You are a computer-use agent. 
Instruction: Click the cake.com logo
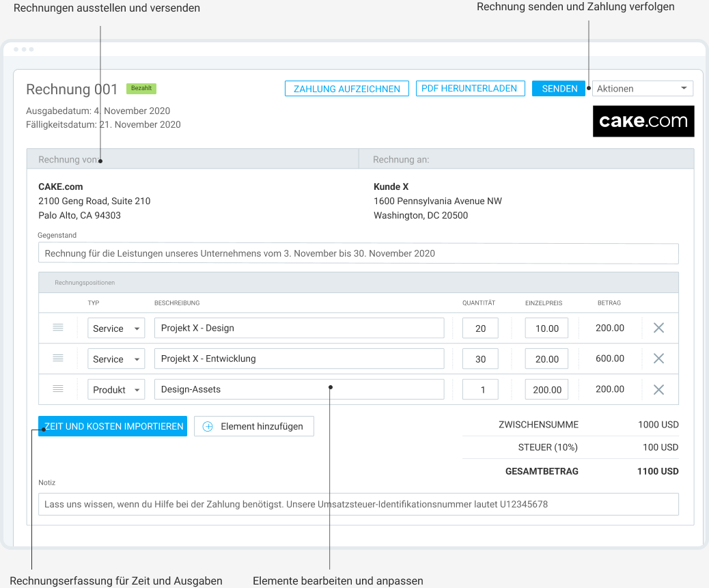tap(643, 121)
